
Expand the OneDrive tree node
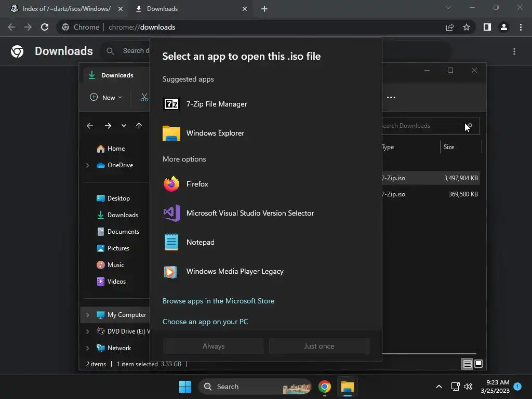[x=87, y=165]
